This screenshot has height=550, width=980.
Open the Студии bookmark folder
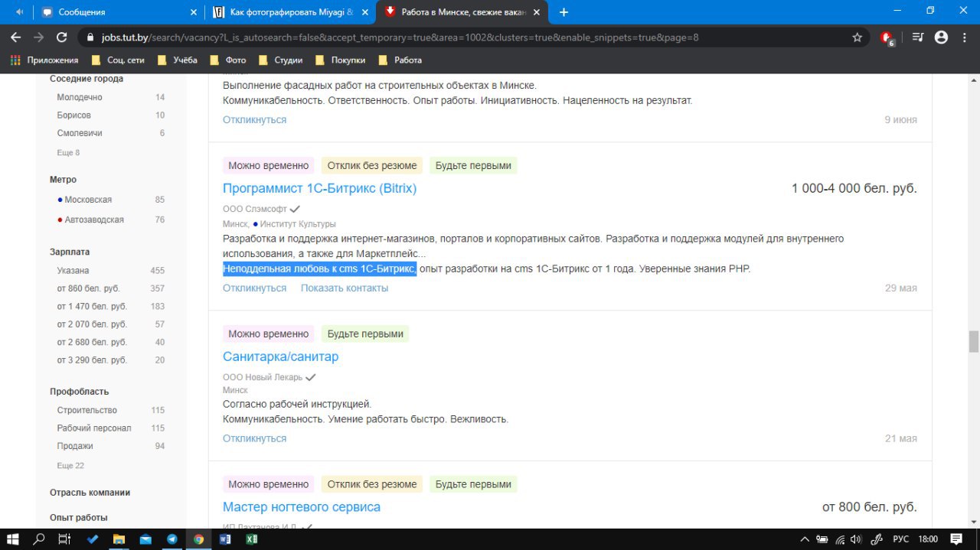point(280,60)
